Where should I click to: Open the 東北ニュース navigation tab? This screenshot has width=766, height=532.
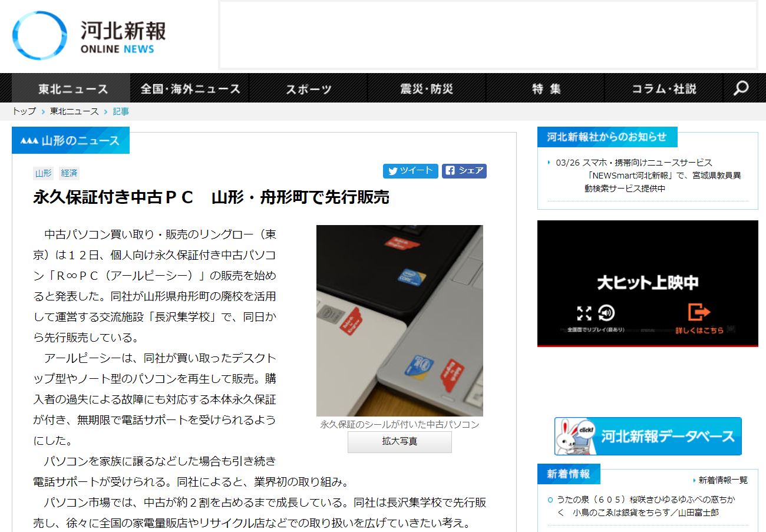(73, 89)
